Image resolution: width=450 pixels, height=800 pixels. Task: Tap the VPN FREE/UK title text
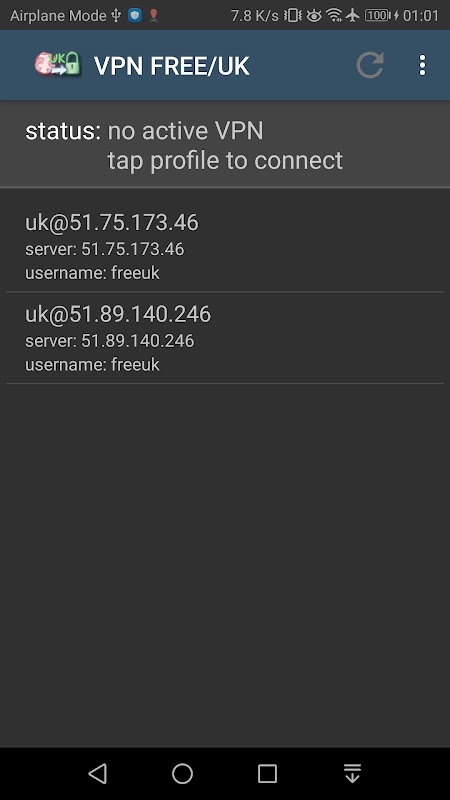click(x=171, y=66)
